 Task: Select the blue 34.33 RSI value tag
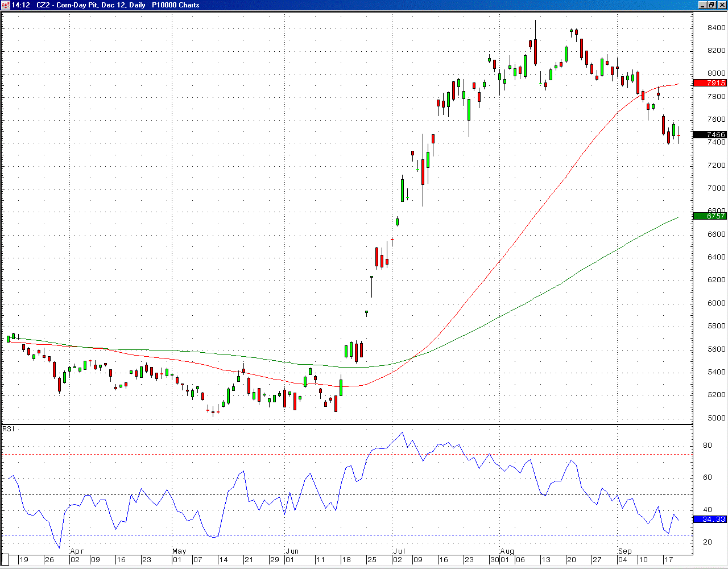[x=710, y=519]
